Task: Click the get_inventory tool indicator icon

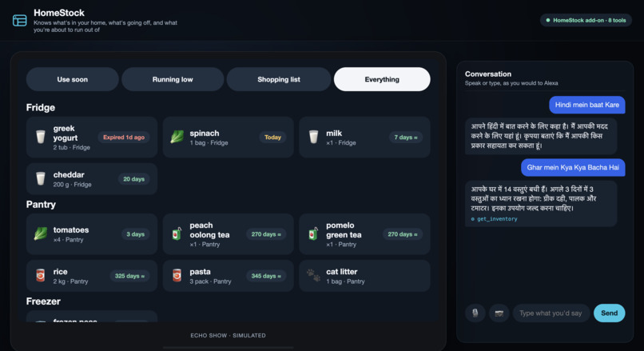Action: [473, 219]
